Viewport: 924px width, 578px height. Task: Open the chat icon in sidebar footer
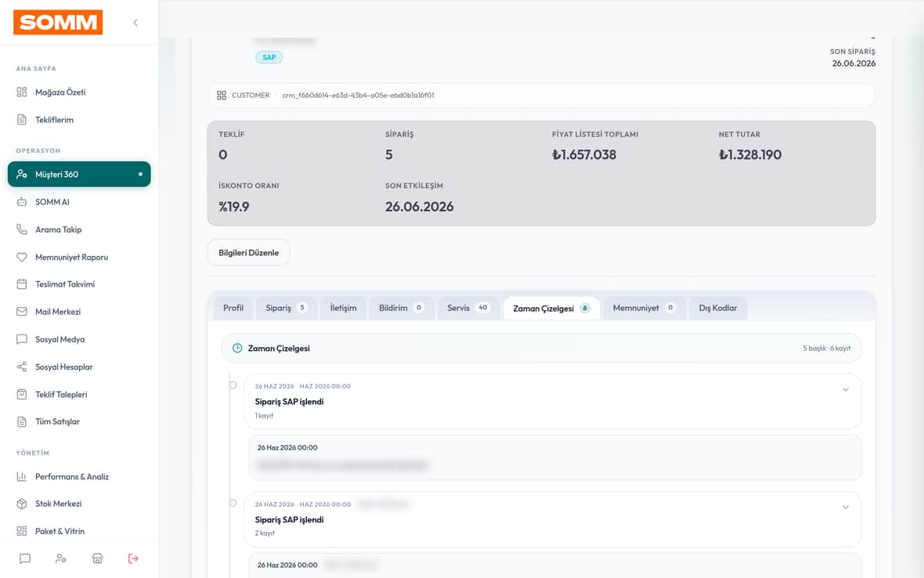click(x=25, y=558)
